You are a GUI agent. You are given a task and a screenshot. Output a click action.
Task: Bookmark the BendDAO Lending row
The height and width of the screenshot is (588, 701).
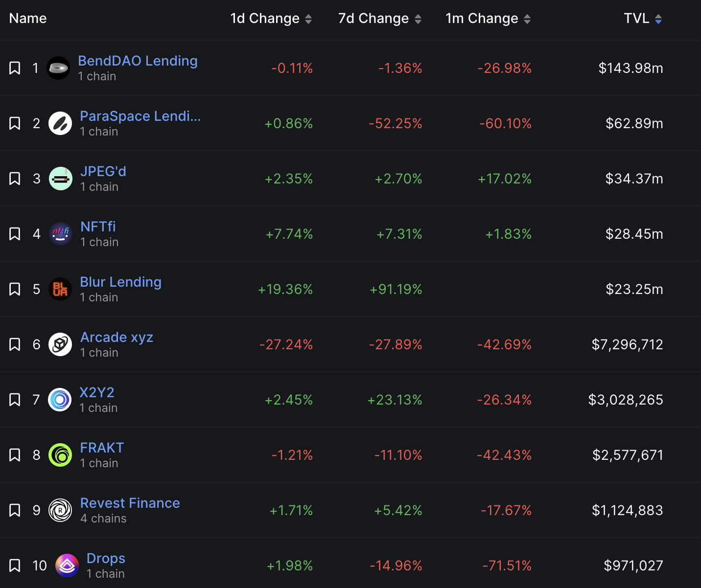tap(15, 68)
